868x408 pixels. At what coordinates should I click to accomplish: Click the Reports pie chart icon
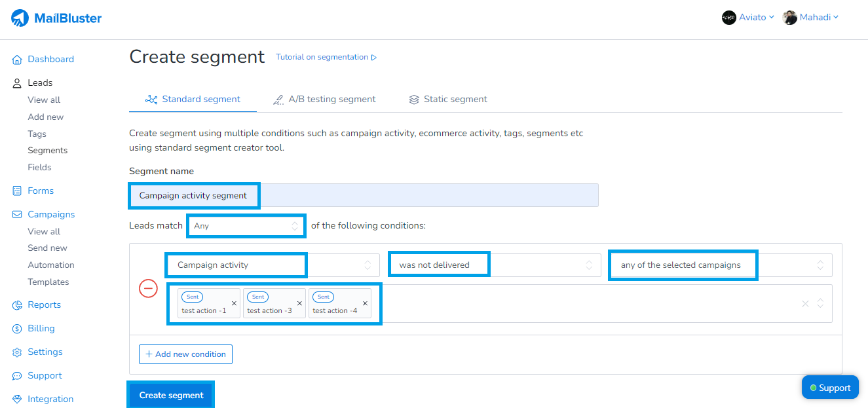17,305
